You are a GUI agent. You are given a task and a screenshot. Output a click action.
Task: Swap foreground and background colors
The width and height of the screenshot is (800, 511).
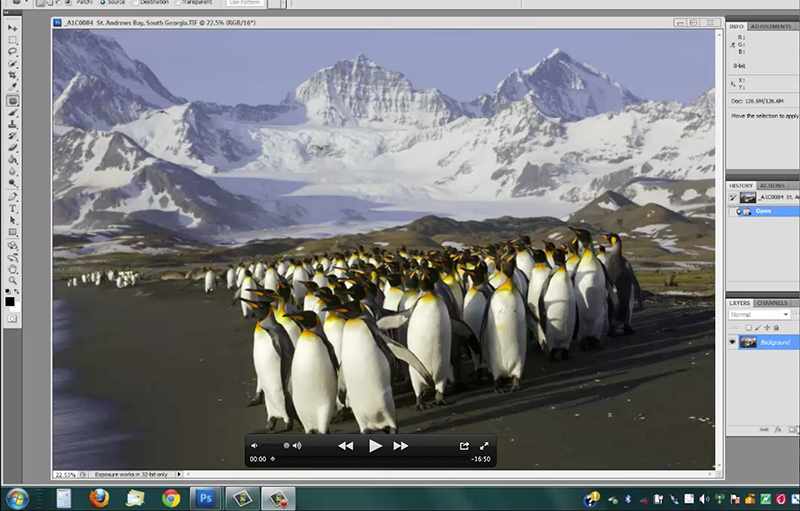click(x=17, y=292)
